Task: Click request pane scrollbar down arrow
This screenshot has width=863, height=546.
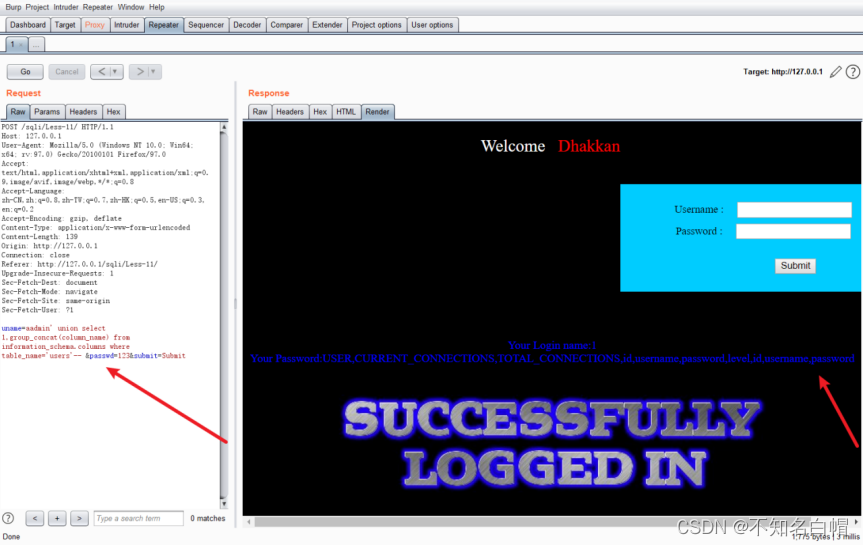Action: [223, 504]
